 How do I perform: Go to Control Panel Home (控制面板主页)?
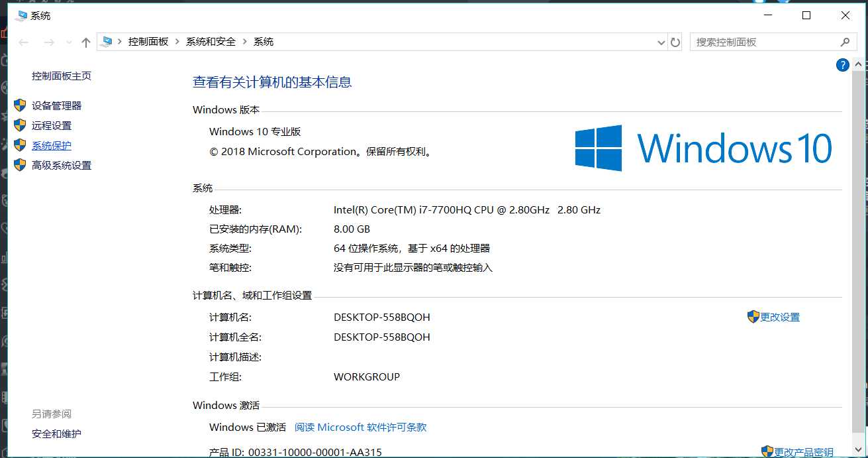coord(62,76)
